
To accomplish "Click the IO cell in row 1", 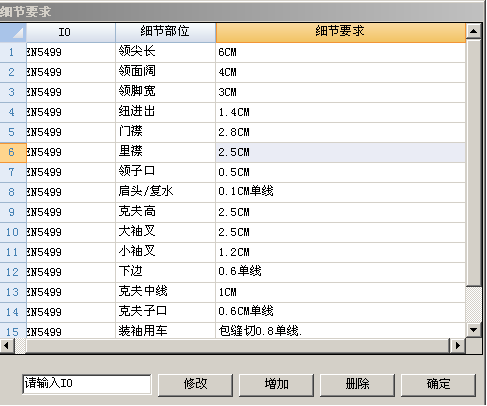I will (x=71, y=52).
